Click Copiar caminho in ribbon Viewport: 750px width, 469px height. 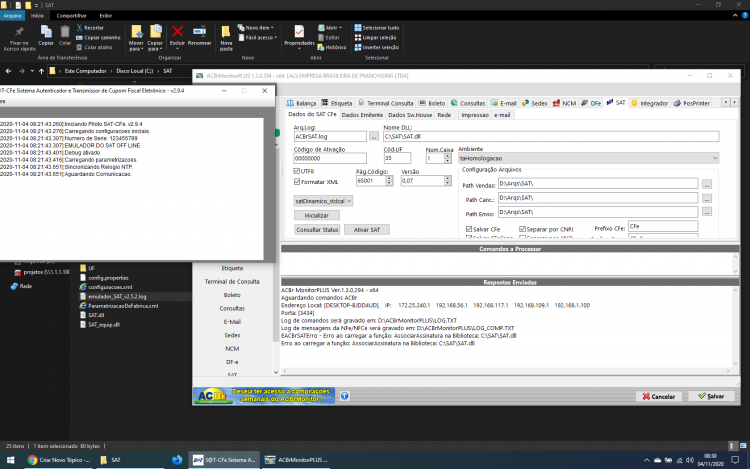(99, 37)
